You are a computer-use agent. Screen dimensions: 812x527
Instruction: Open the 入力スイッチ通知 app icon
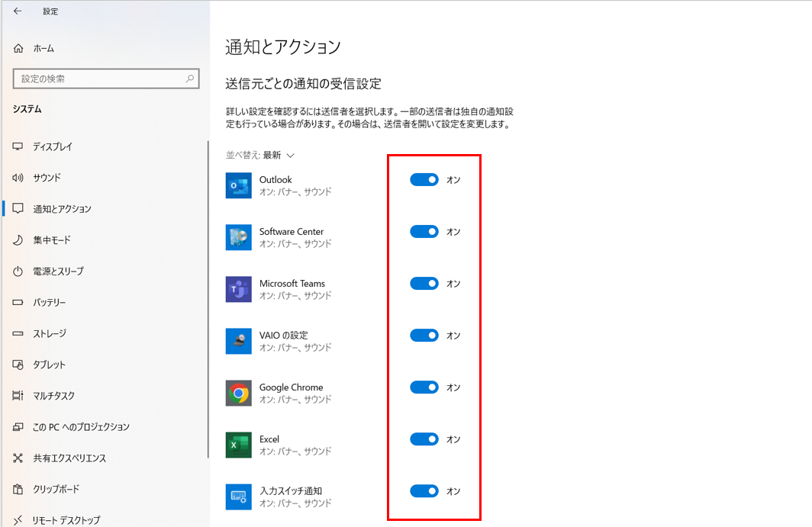(239, 496)
